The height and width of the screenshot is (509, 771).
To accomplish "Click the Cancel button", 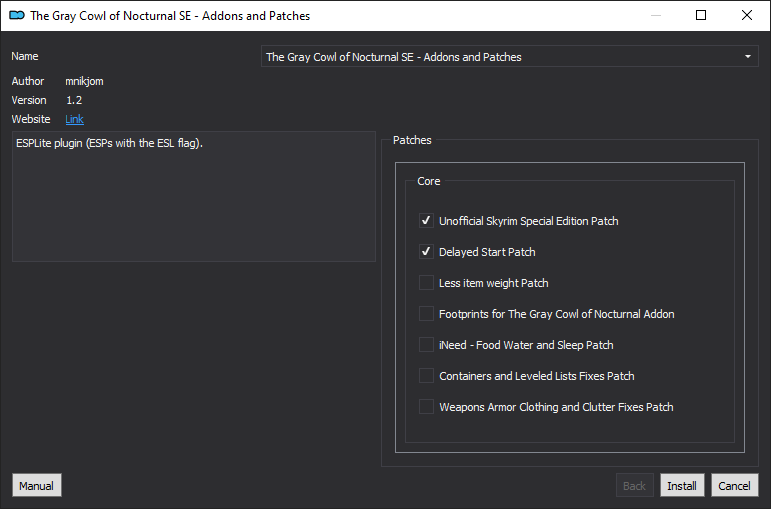I will click(x=735, y=485).
